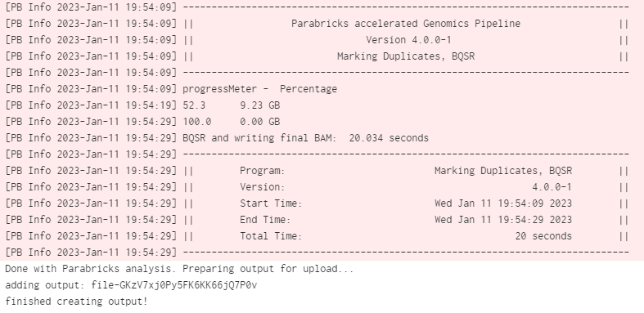The width and height of the screenshot is (644, 313).
Task: Click the 'Wed Jan 11 19:54:29 2023' end timestamp
Action: pos(503,220)
